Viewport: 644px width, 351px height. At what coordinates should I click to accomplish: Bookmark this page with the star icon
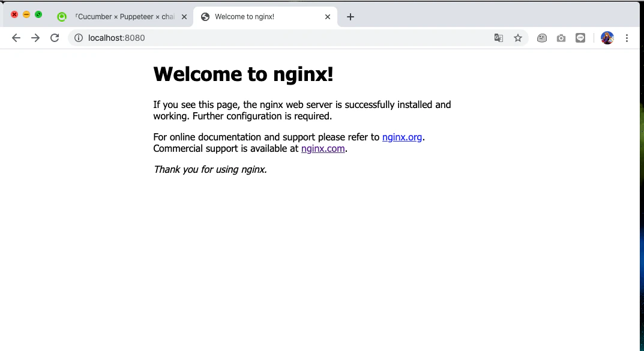[518, 38]
